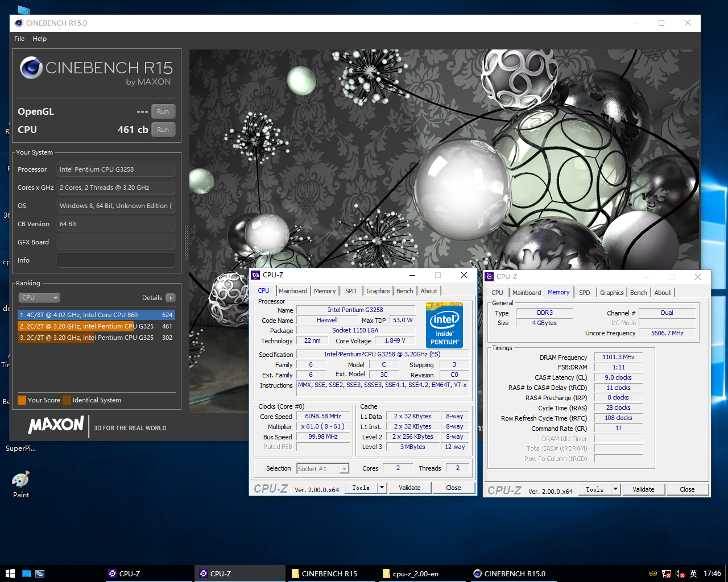The width and height of the screenshot is (728, 582).
Task: Click the GFX Board field
Action: (x=115, y=242)
